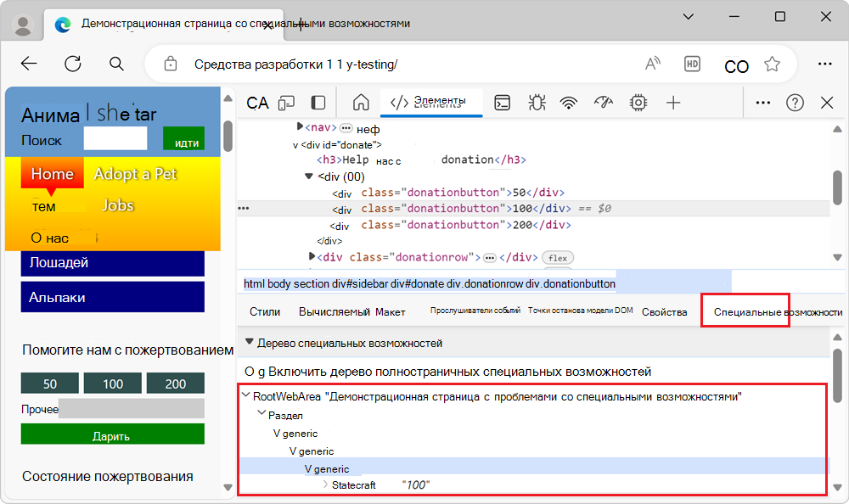The image size is (849, 504).
Task: Click the HD icon in the address bar
Action: tap(692, 64)
